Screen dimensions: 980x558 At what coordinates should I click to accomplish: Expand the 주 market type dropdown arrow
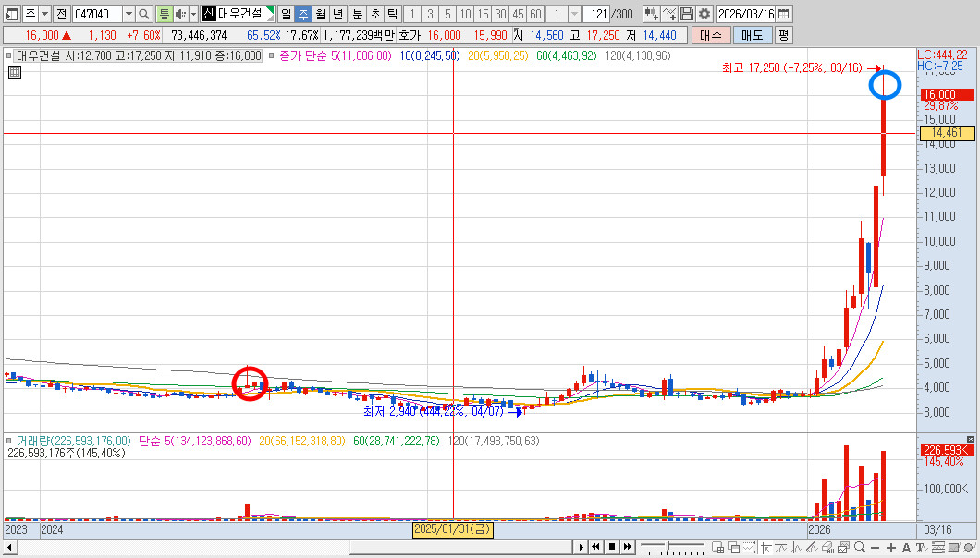click(44, 14)
